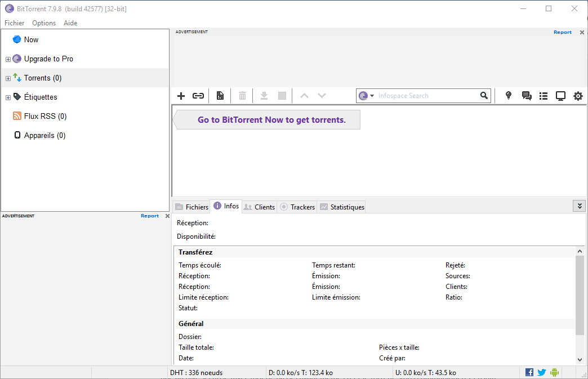Click the lightbulb tips icon
The image size is (588, 379).
pos(509,96)
